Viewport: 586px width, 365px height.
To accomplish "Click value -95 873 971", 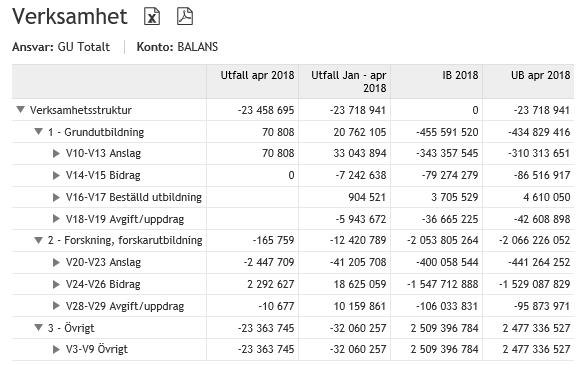I will coord(542,306).
